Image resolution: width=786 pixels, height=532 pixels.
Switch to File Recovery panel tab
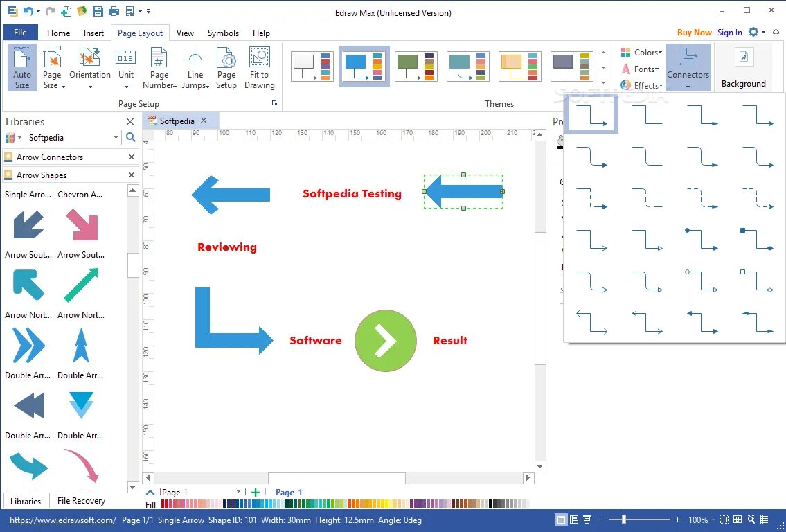(x=81, y=500)
